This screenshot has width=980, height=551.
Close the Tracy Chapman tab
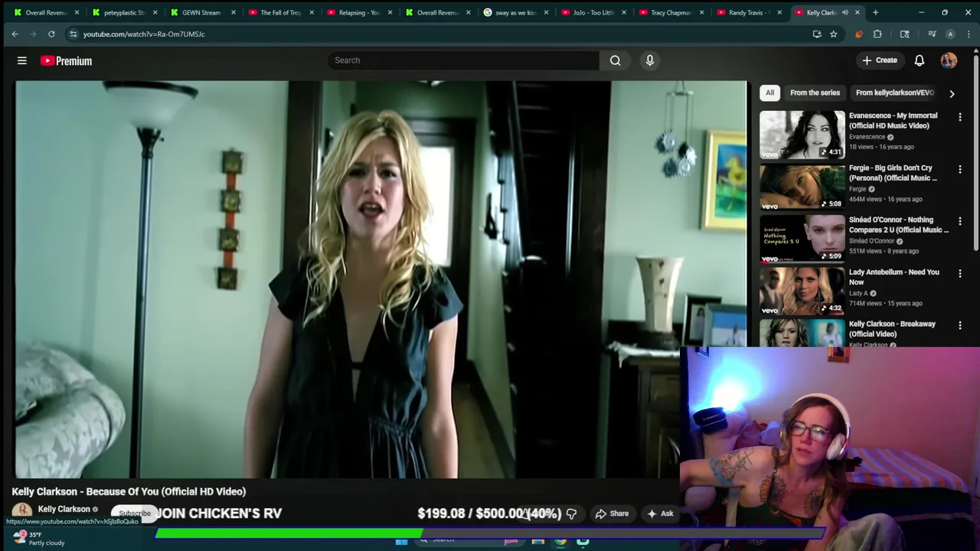pos(702,12)
